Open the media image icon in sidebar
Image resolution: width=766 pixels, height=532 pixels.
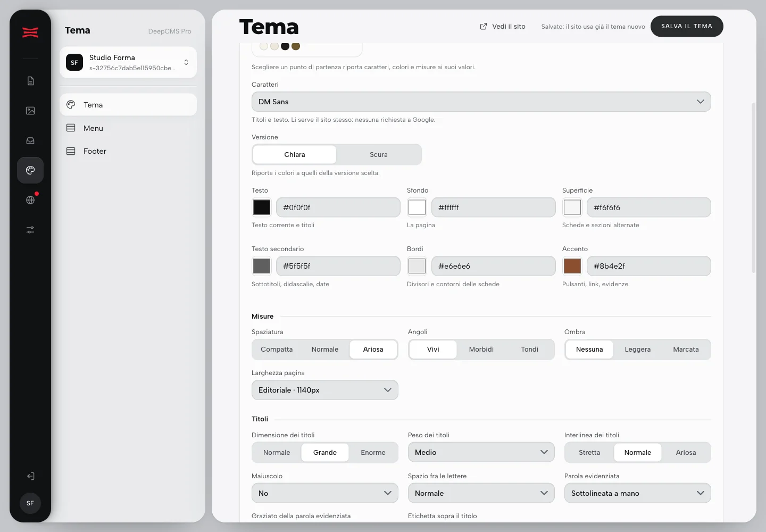30,111
